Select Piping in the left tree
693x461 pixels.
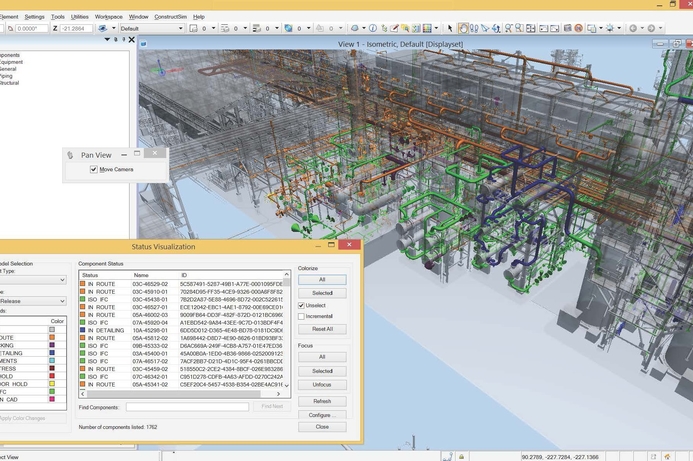coord(6,76)
